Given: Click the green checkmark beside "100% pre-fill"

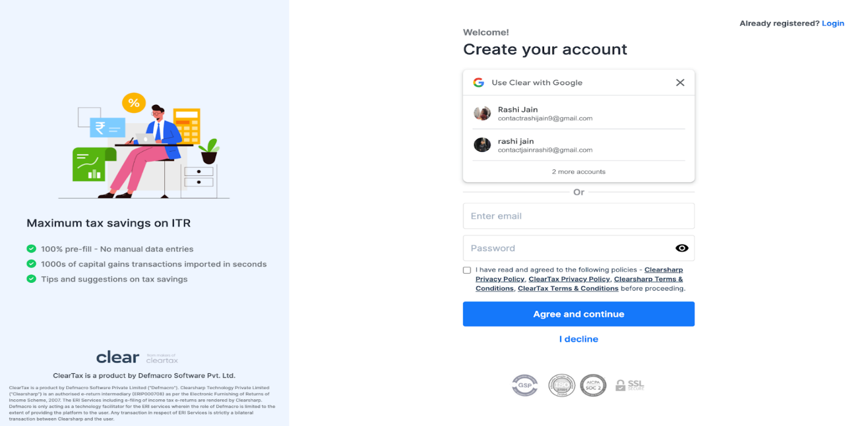Looking at the screenshot, I should [x=30, y=249].
